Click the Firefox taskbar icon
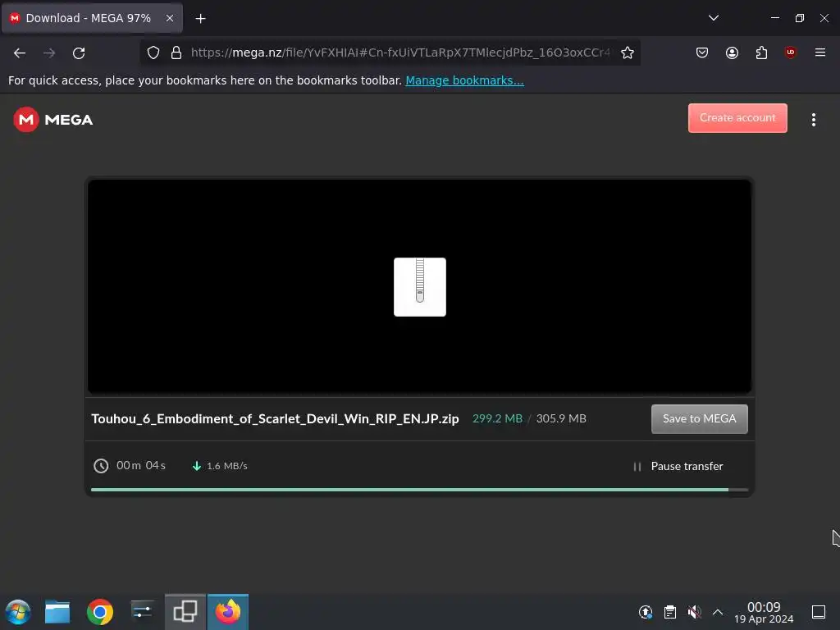The height and width of the screenshot is (630, 840). tap(228, 611)
